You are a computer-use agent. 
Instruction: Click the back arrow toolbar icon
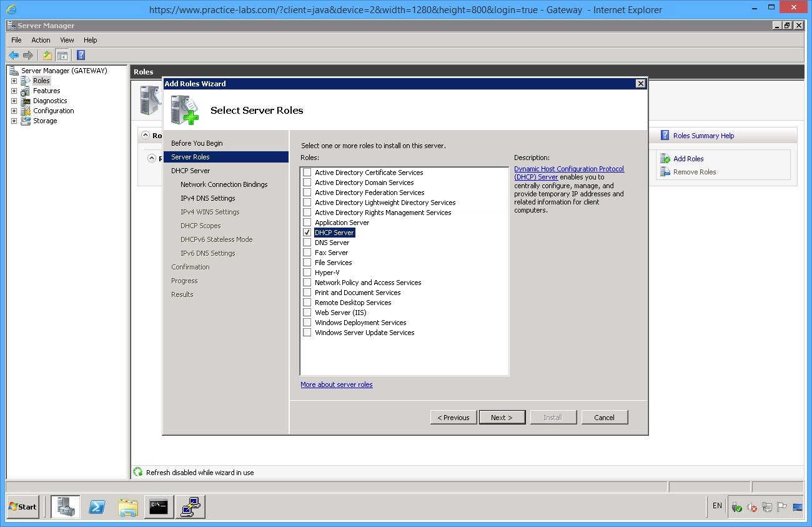(13, 55)
